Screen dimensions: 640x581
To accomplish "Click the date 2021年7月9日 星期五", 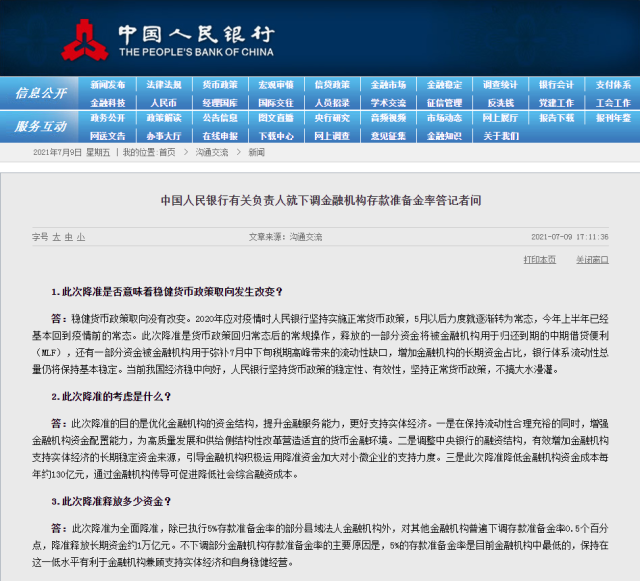I will [x=72, y=152].
